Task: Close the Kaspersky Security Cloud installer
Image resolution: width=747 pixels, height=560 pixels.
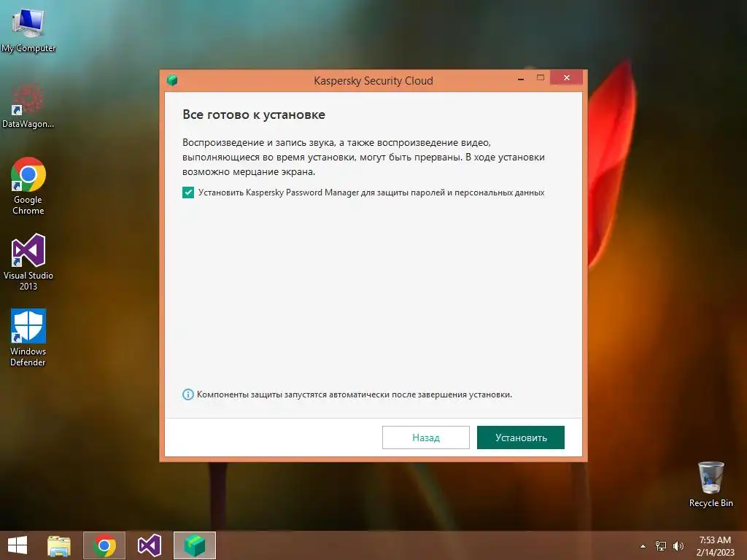Action: [566, 77]
